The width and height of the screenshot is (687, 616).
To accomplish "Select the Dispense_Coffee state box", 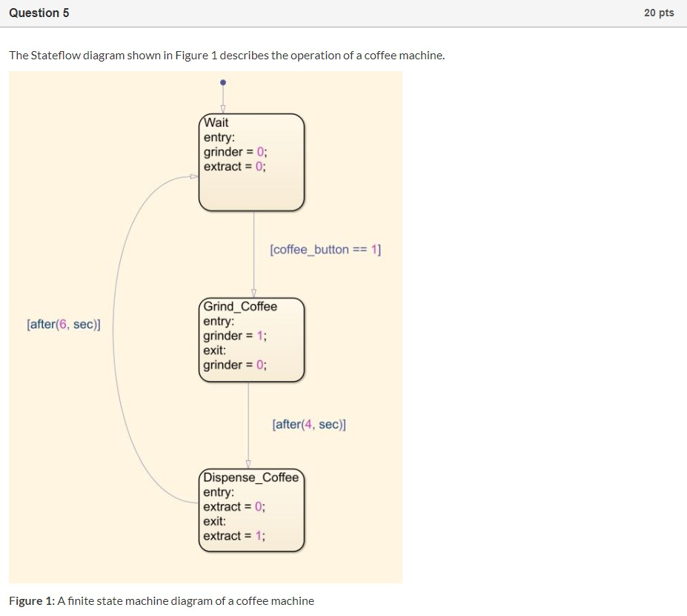I will [x=251, y=511].
